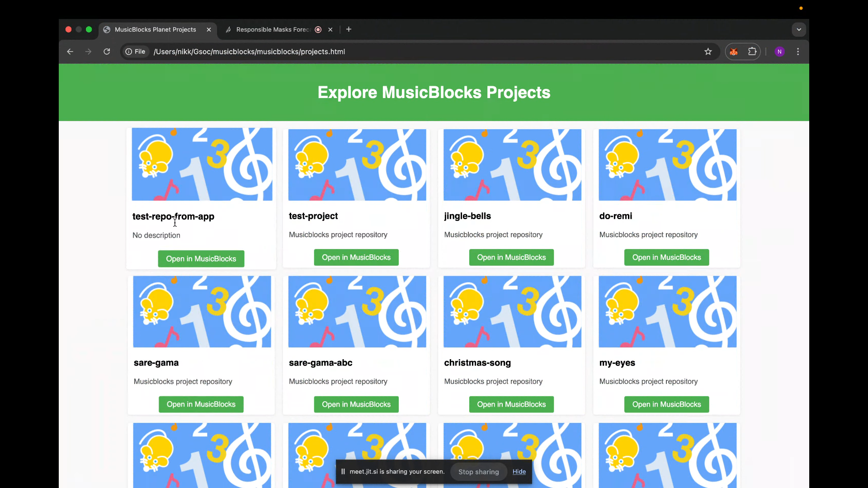Click the File site info icon

136,52
